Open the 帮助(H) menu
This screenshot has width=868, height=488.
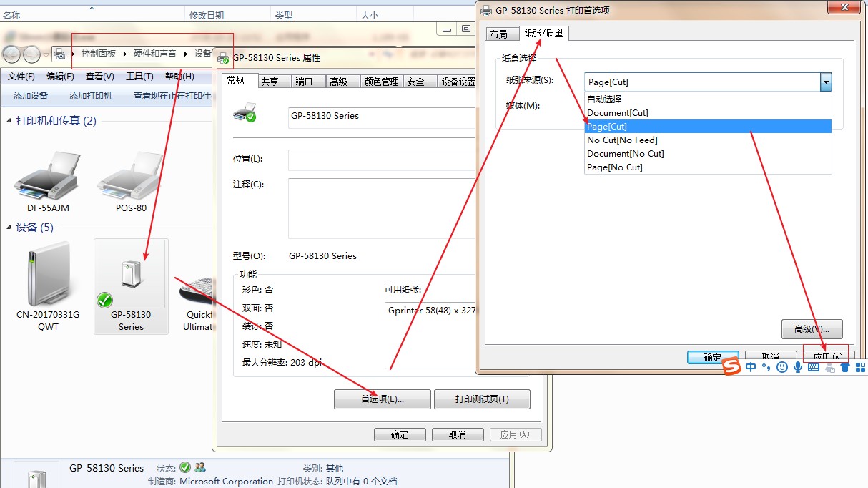coord(179,77)
